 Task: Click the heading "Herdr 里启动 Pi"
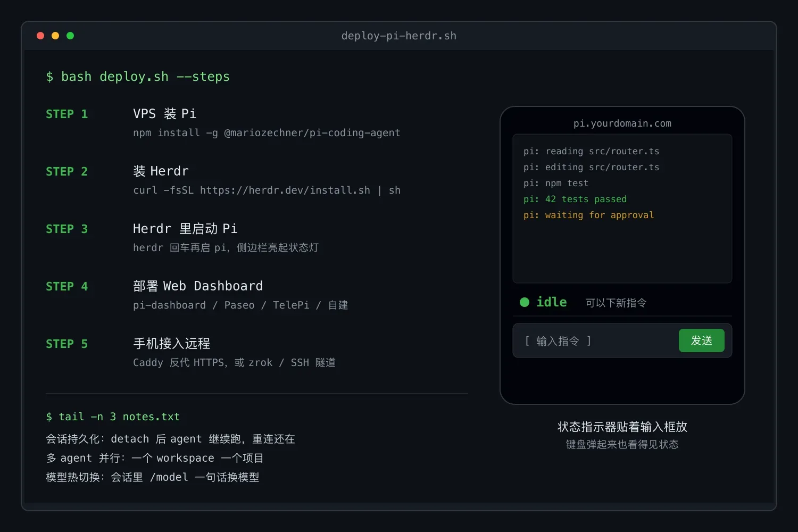(x=185, y=229)
